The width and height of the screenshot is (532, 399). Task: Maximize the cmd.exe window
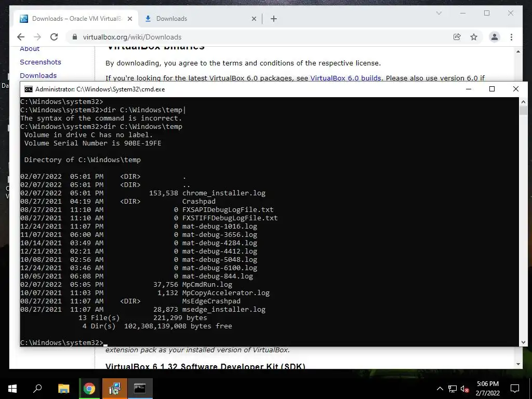[492, 89]
